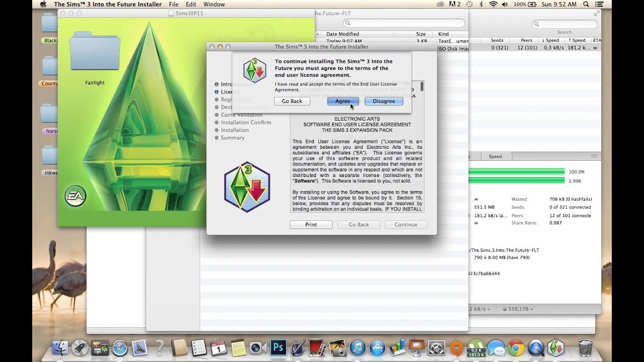Sort torrents by the down Speed column

[550, 40]
